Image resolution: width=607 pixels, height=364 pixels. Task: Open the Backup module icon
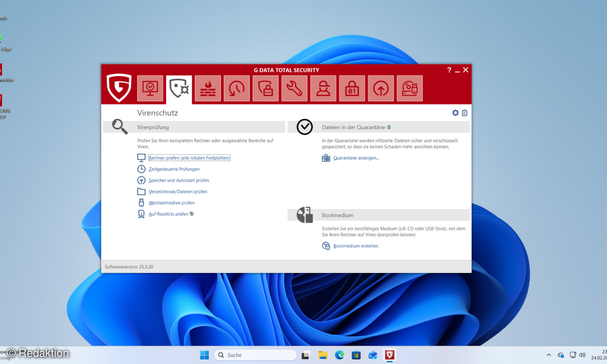click(236, 88)
